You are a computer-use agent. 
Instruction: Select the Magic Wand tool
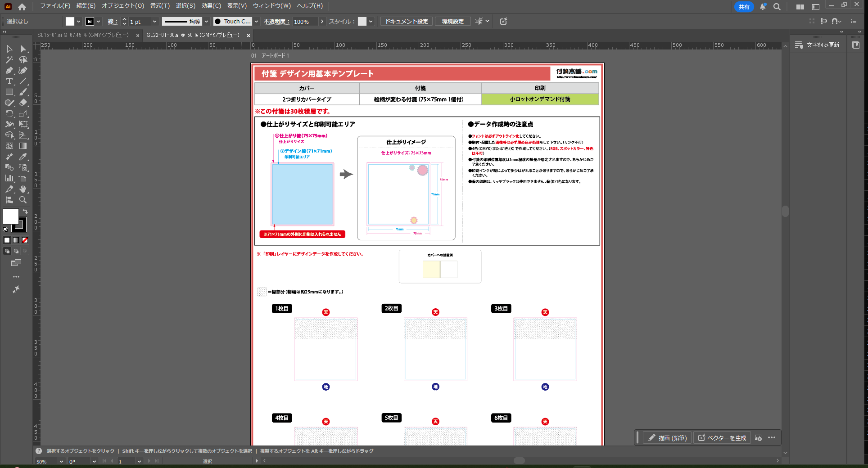click(x=9, y=59)
